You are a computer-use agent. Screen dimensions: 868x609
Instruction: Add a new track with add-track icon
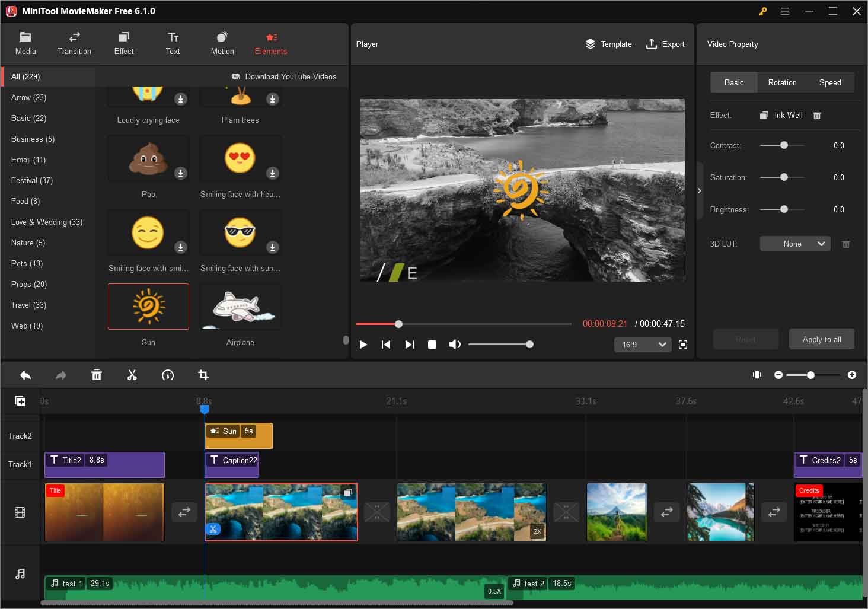(20, 401)
